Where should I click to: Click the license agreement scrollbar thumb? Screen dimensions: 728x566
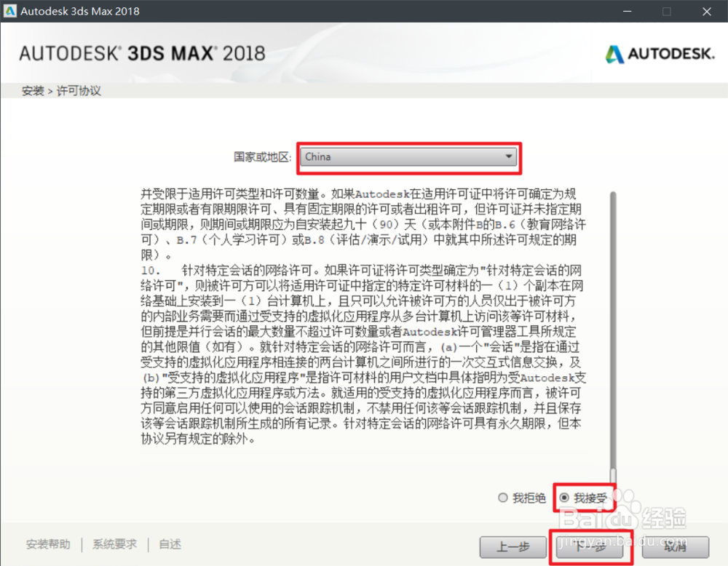tap(613, 477)
